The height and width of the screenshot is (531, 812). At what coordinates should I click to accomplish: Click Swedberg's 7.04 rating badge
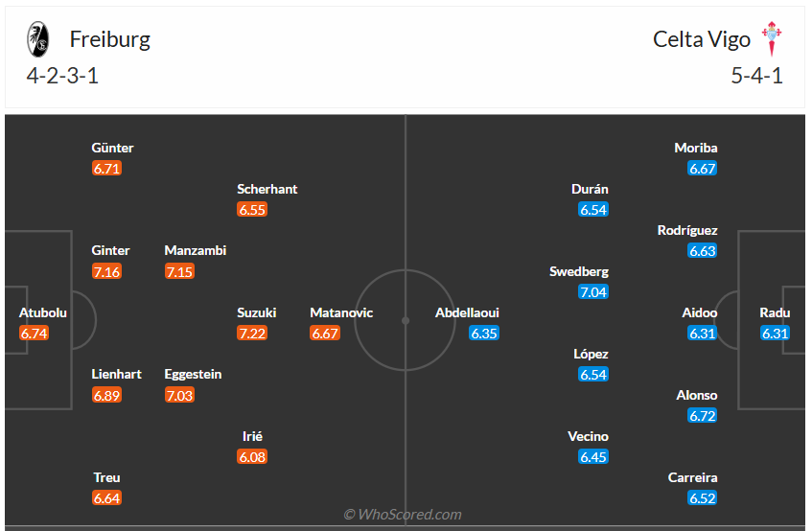click(x=593, y=292)
